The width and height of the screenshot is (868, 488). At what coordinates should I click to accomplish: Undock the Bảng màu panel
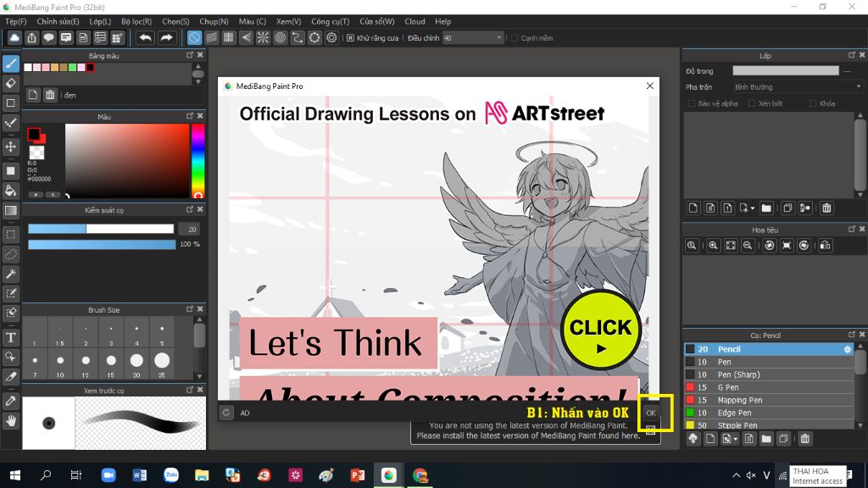click(x=190, y=55)
